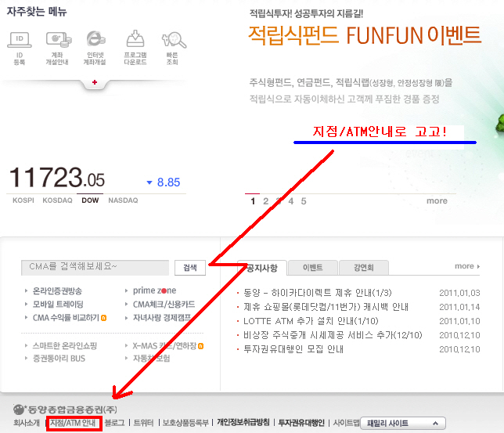Switch to the 이벤트 tab

[x=313, y=268]
